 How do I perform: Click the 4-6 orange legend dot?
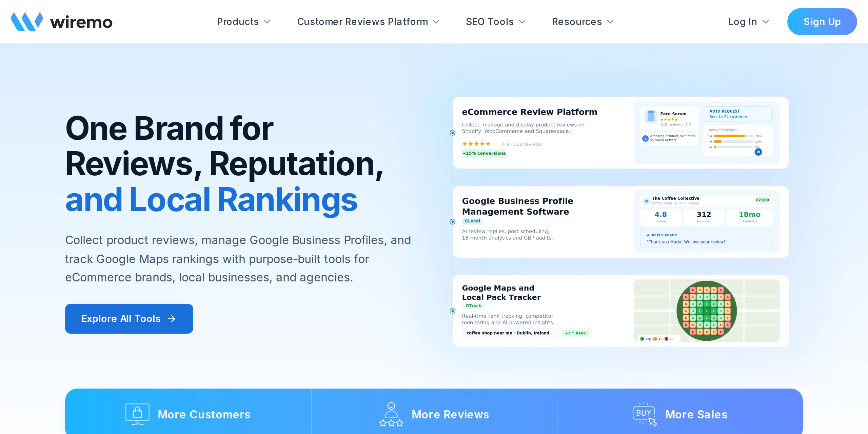click(x=655, y=339)
